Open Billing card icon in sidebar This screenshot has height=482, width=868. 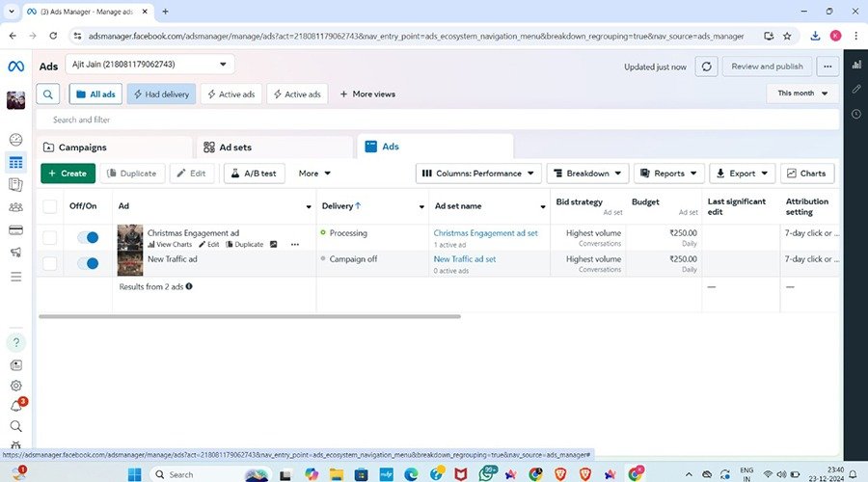(x=16, y=230)
